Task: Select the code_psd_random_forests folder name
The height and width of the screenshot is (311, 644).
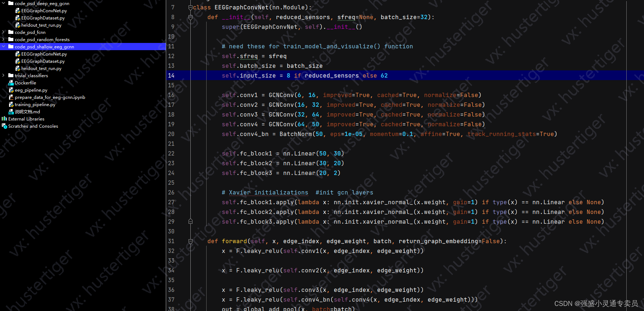Action: tap(42, 39)
